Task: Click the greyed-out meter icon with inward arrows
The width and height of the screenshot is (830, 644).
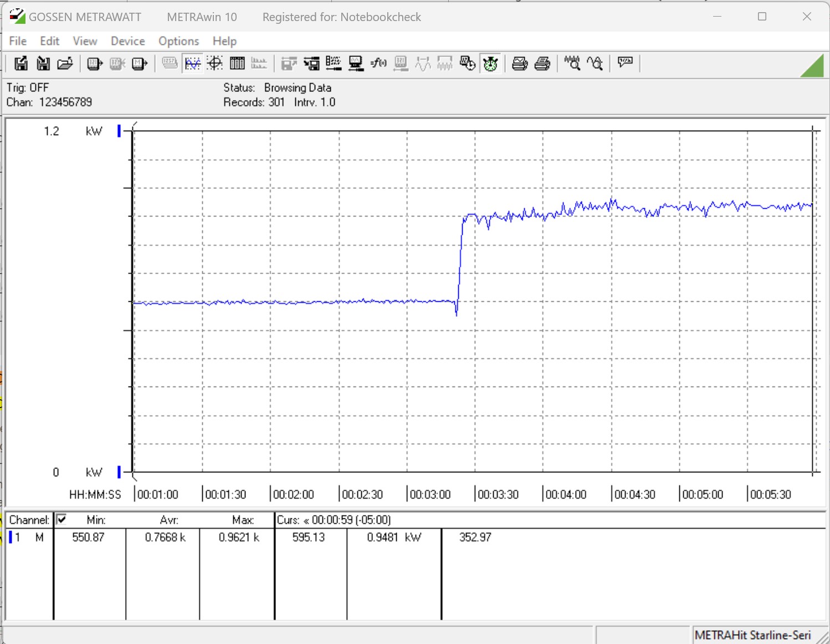Action: pos(117,64)
